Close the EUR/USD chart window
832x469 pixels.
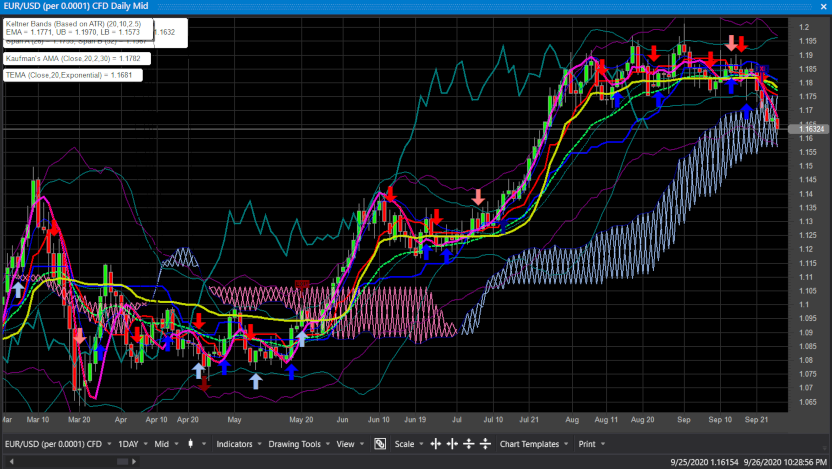coord(824,6)
